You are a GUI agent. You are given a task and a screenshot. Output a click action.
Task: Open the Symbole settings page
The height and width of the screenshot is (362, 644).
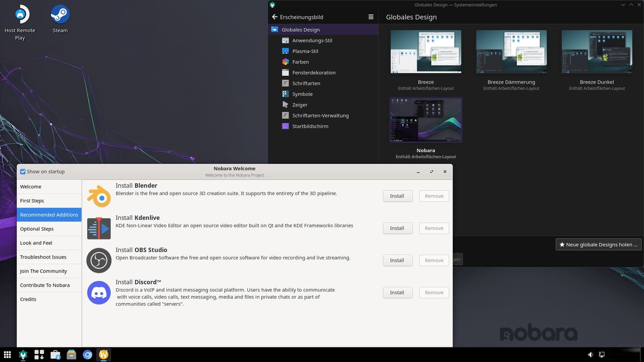click(x=323, y=94)
